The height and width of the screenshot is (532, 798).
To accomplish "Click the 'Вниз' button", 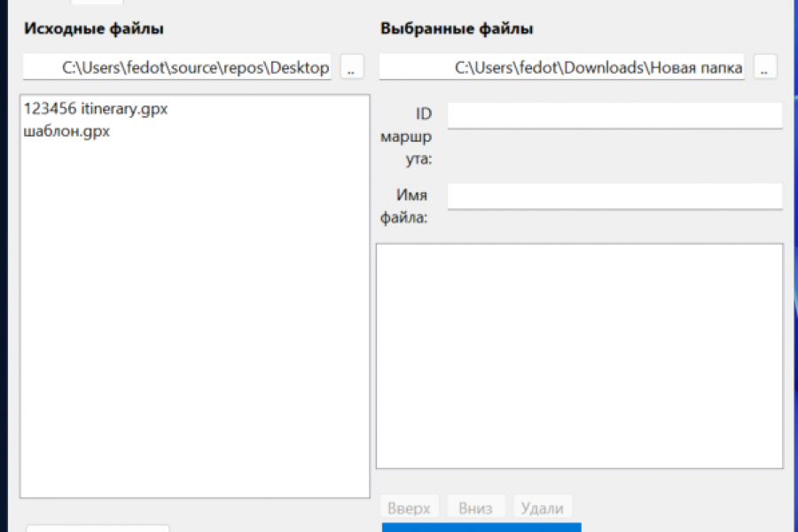I will [476, 507].
